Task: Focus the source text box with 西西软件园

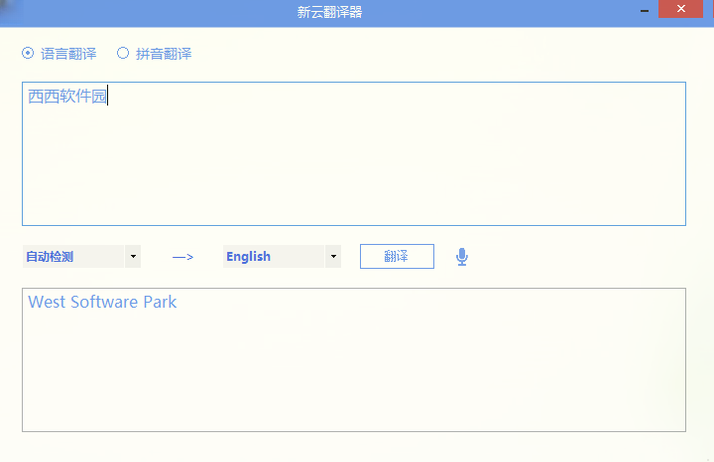Action: (354, 154)
